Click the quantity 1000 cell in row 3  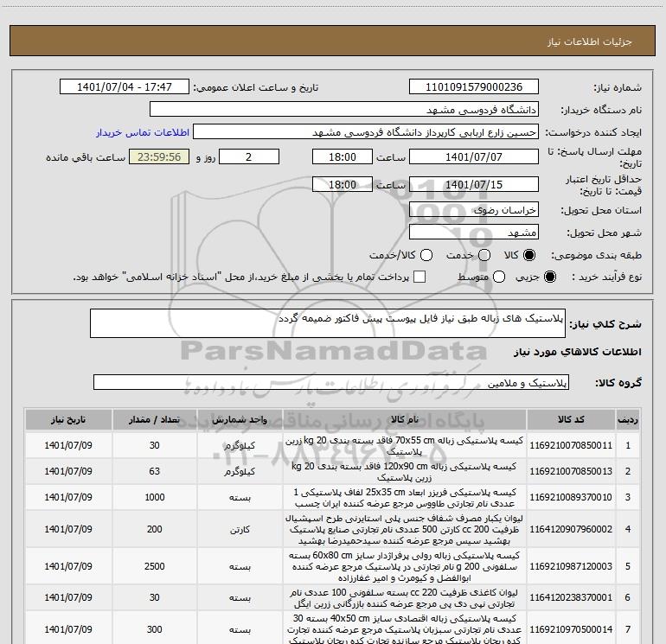[155, 497]
